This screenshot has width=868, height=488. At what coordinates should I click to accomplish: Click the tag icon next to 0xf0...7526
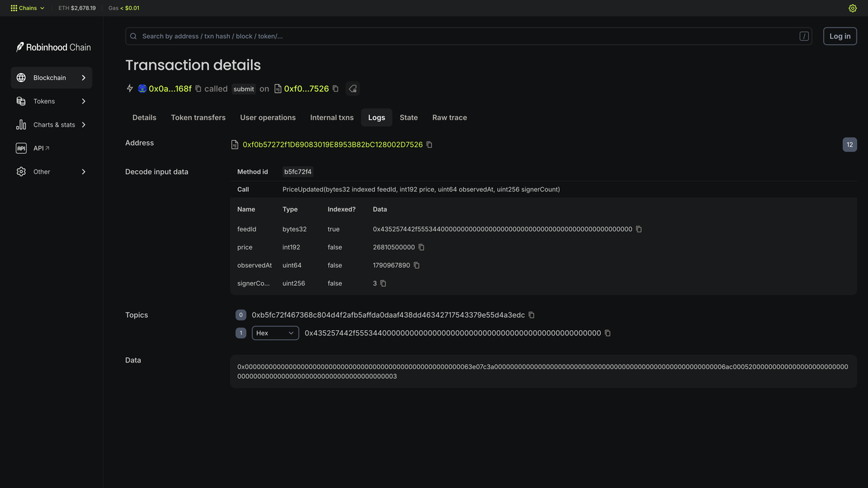(x=352, y=89)
